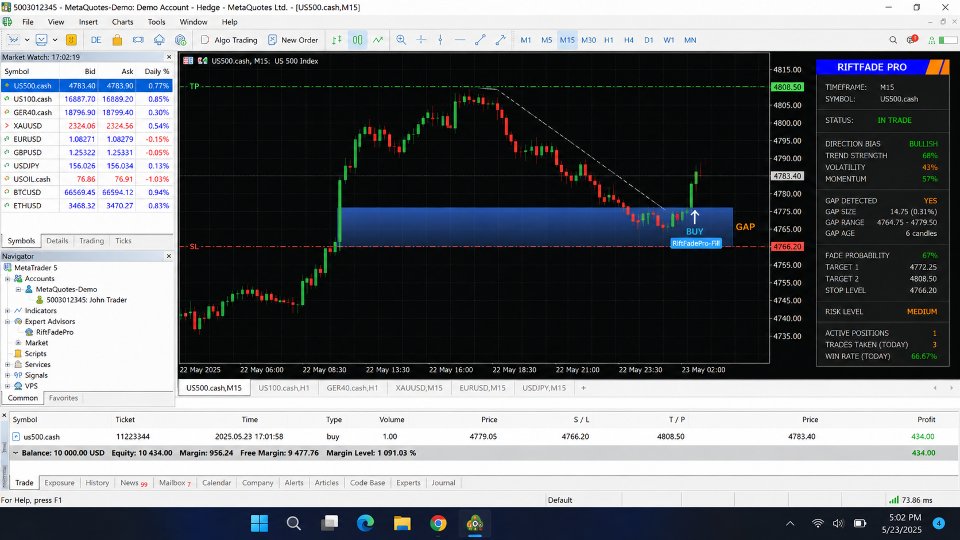This screenshot has height=540, width=960.
Task: Select the trendline drawing tool
Action: (481, 40)
